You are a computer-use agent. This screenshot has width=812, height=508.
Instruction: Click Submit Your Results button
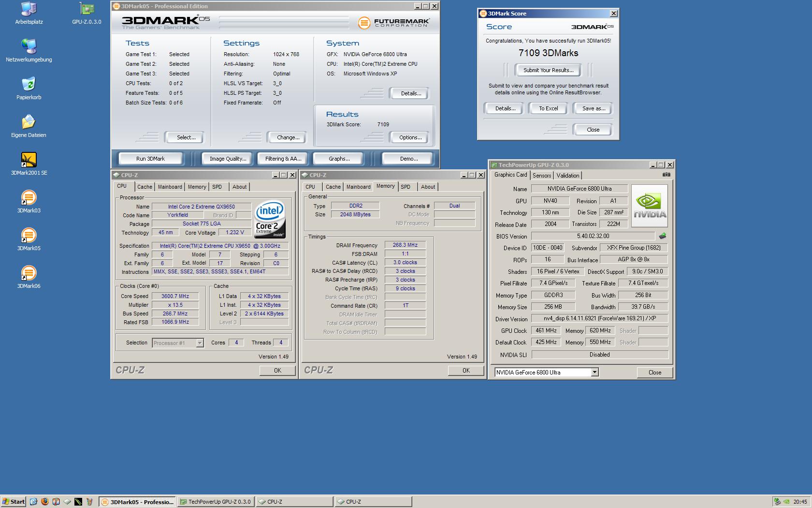tap(548, 70)
